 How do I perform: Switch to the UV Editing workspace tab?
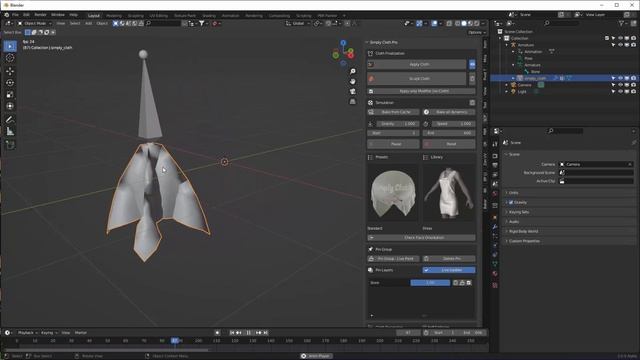click(x=158, y=16)
